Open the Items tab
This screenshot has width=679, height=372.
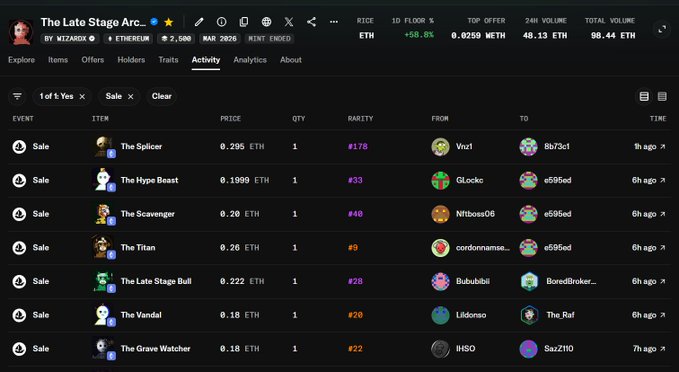tap(58, 60)
